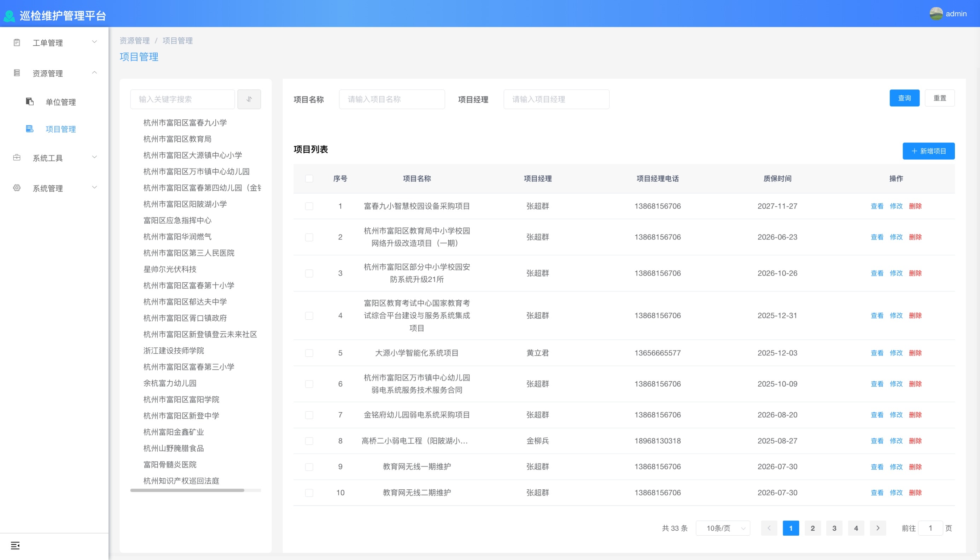Open the 10条/页 page-size dropdown

pyautogui.click(x=723, y=528)
